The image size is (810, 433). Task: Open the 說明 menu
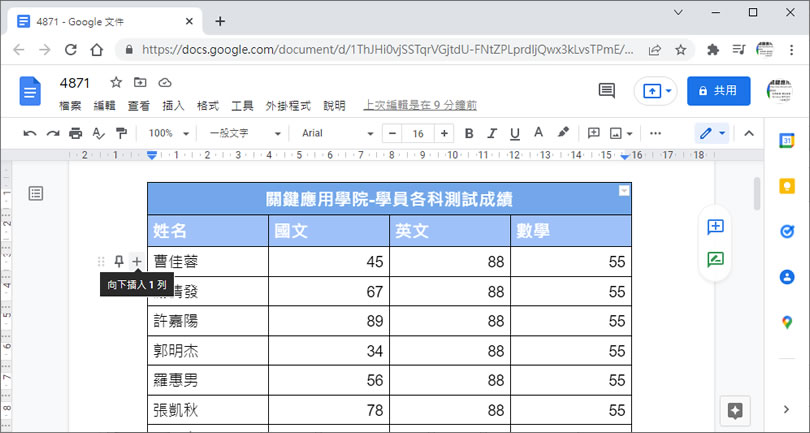334,105
